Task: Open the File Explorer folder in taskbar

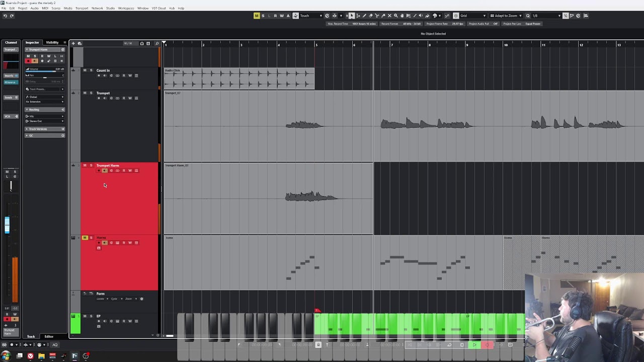Action: 41,356
